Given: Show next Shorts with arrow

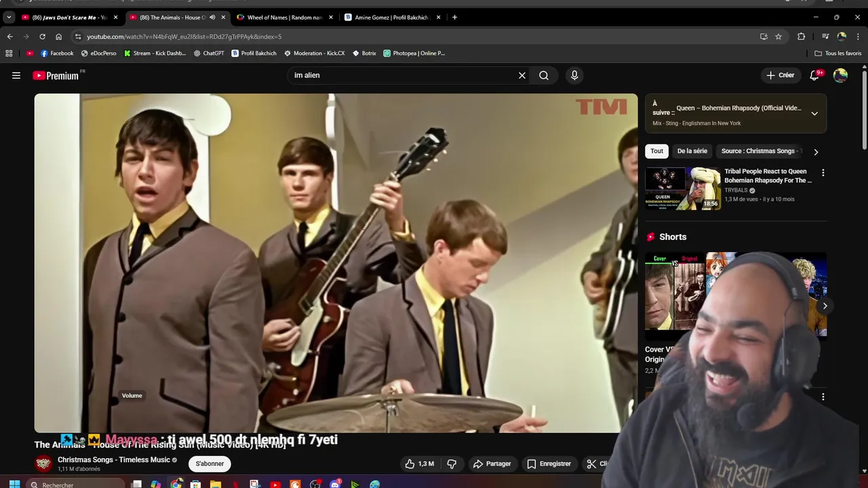Looking at the screenshot, I should (x=825, y=306).
